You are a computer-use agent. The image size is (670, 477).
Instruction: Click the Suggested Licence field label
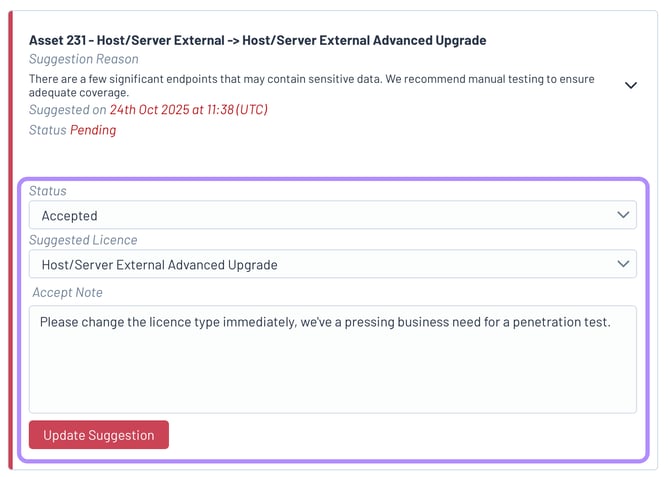point(83,241)
